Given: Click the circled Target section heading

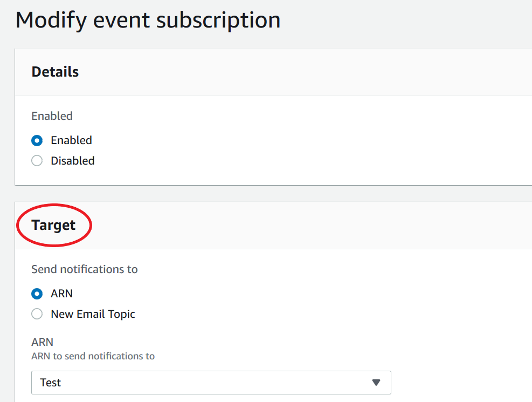Looking at the screenshot, I should (x=53, y=225).
